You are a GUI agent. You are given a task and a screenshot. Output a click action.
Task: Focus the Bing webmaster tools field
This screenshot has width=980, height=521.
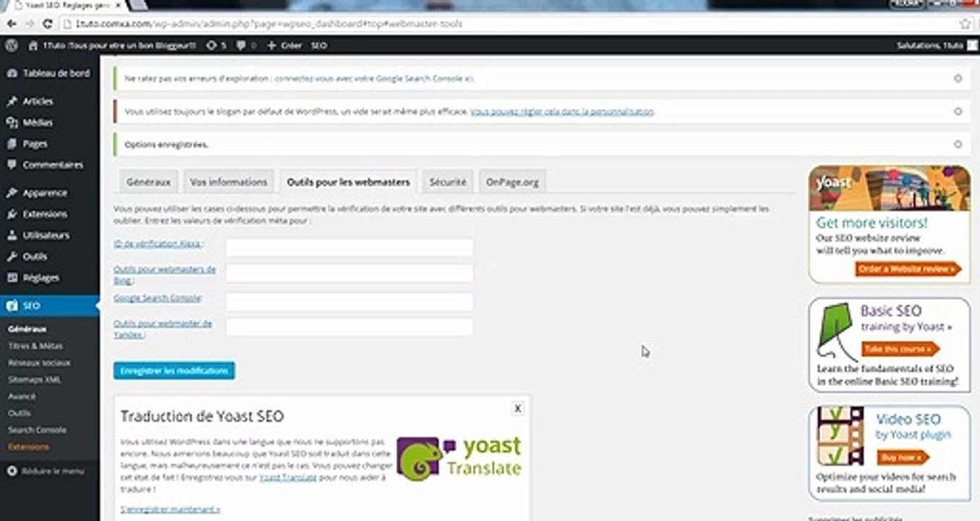tap(349, 273)
